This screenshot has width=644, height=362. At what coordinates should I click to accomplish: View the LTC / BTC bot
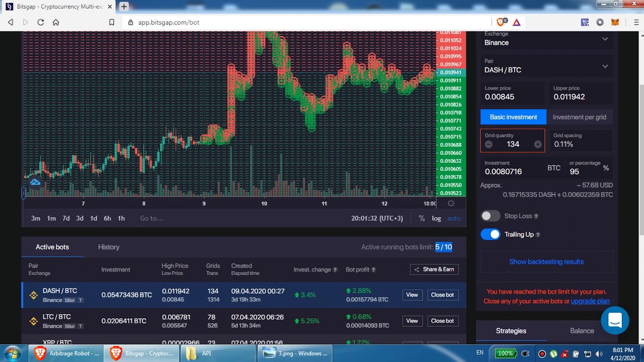412,321
